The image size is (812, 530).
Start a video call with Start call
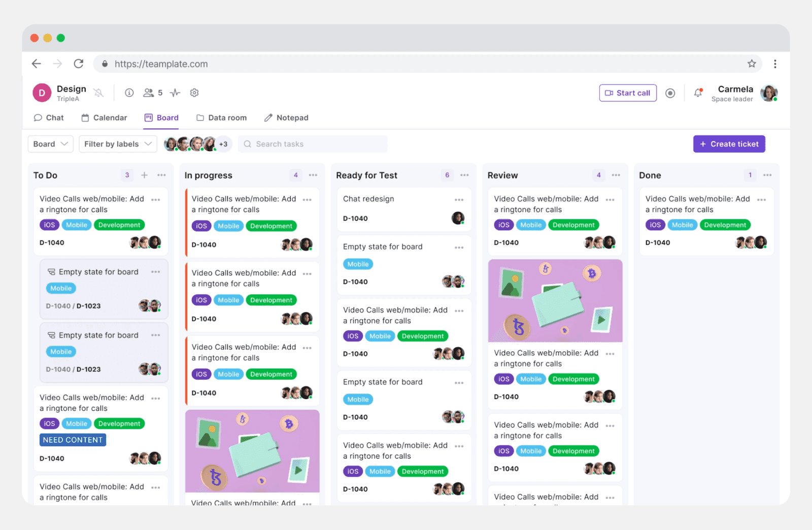(628, 93)
